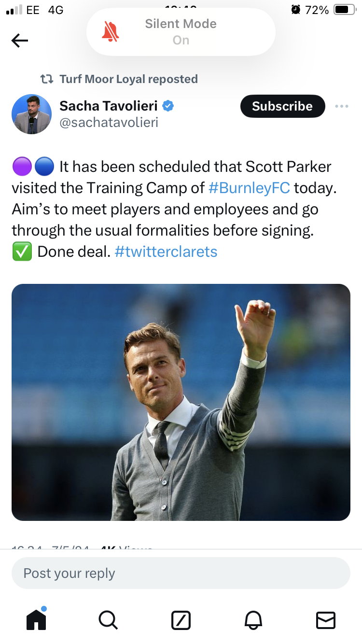Go to the Home tab
The width and height of the screenshot is (362, 644).
36,619
